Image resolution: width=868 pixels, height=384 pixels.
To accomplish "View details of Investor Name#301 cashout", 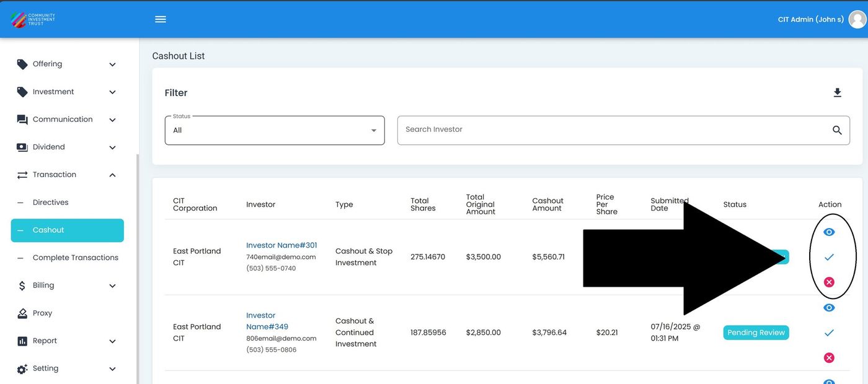I will (x=829, y=232).
